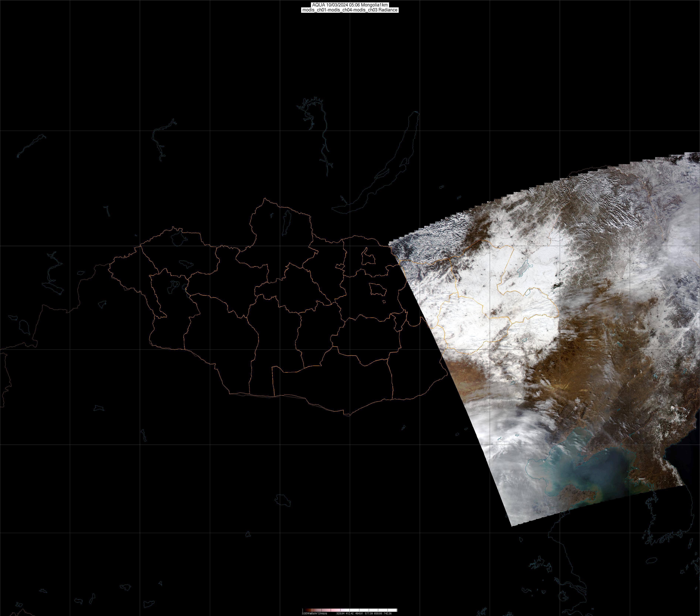Image resolution: width=700 pixels, height=616 pixels.
Task: Click the 494.91 value on the color scale
Action: click(x=359, y=613)
